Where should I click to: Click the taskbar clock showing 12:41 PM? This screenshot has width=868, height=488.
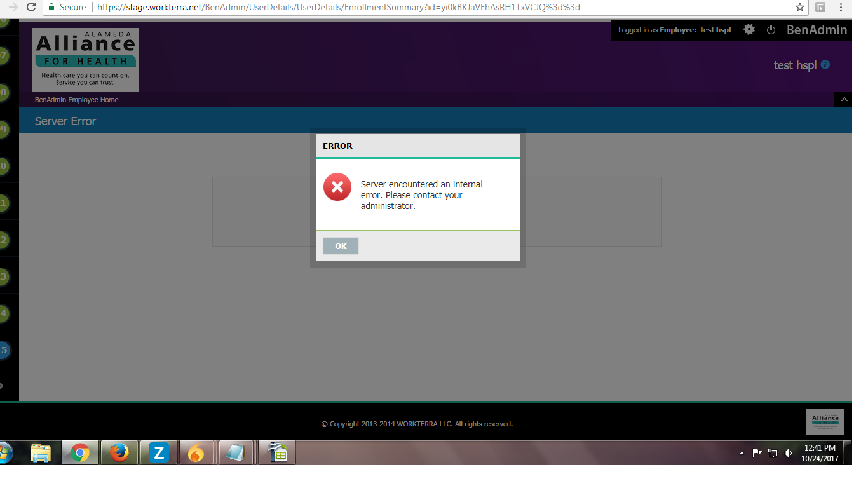pyautogui.click(x=820, y=453)
